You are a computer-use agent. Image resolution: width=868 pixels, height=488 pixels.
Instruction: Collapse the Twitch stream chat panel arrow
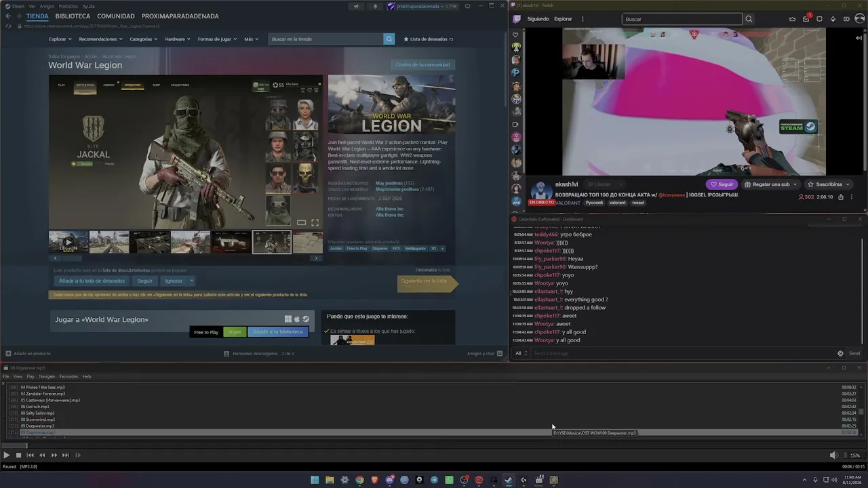pyautogui.click(x=859, y=38)
